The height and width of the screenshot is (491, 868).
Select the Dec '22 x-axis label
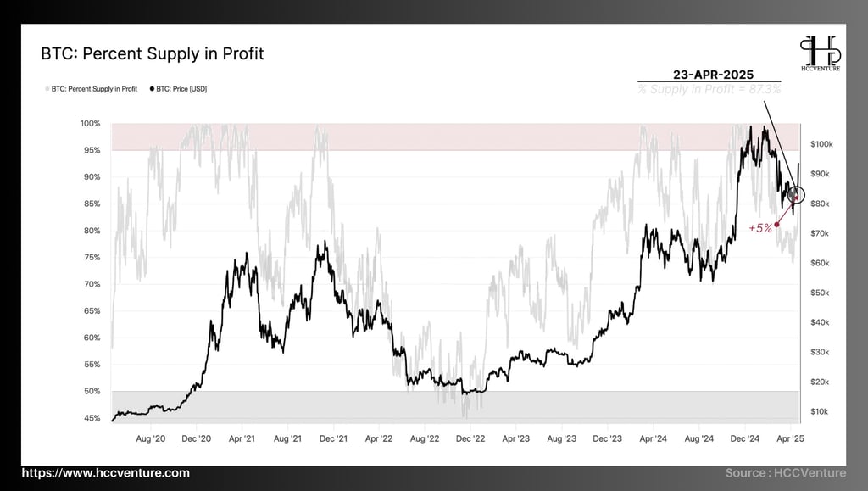tap(470, 438)
